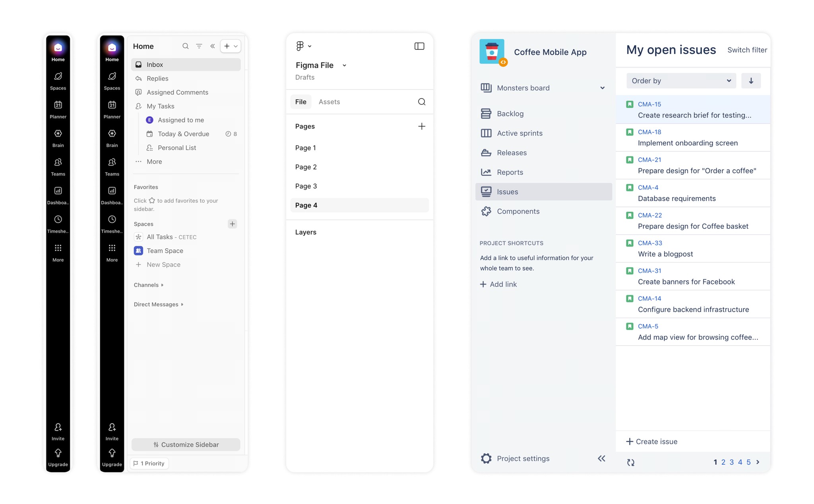Click the filter icon beside Home search
The height and width of the screenshot is (504, 814).
click(x=199, y=46)
